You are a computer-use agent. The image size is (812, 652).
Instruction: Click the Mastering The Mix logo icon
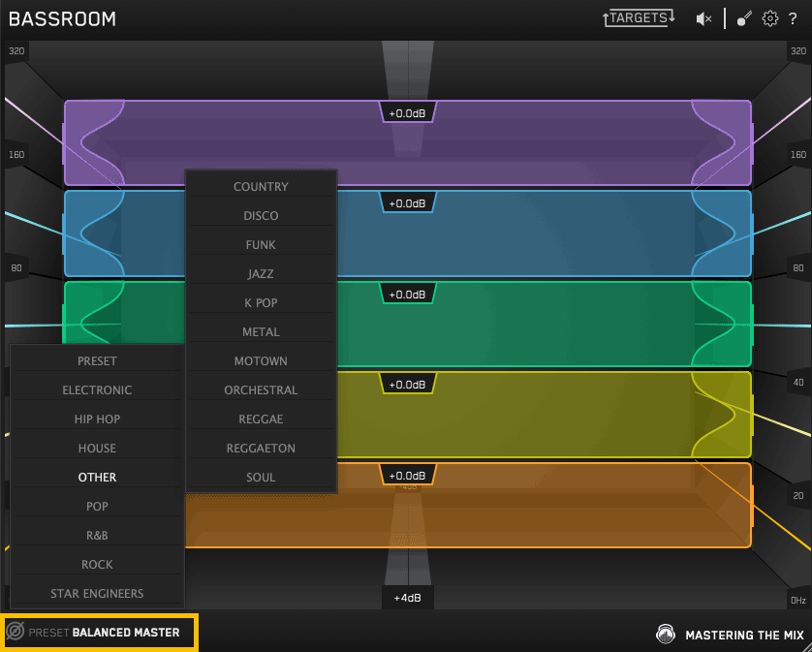click(666, 634)
